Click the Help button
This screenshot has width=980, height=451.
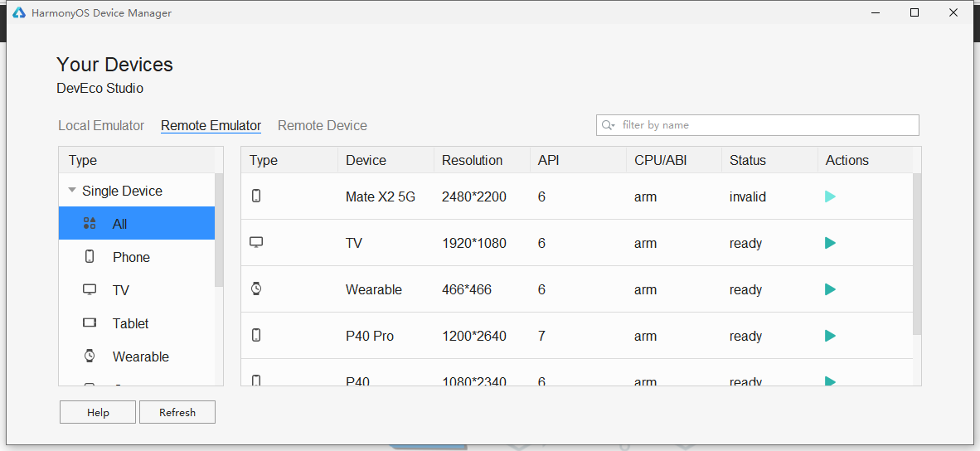coord(98,412)
